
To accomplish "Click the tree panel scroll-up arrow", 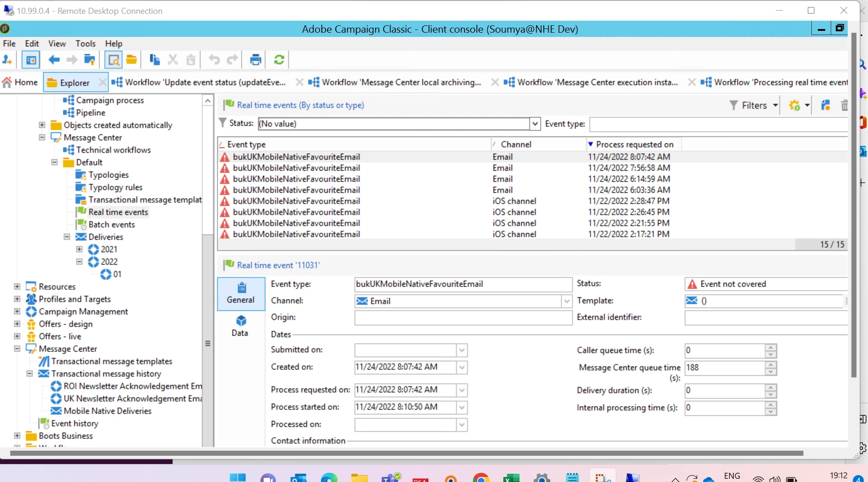I will (x=208, y=100).
